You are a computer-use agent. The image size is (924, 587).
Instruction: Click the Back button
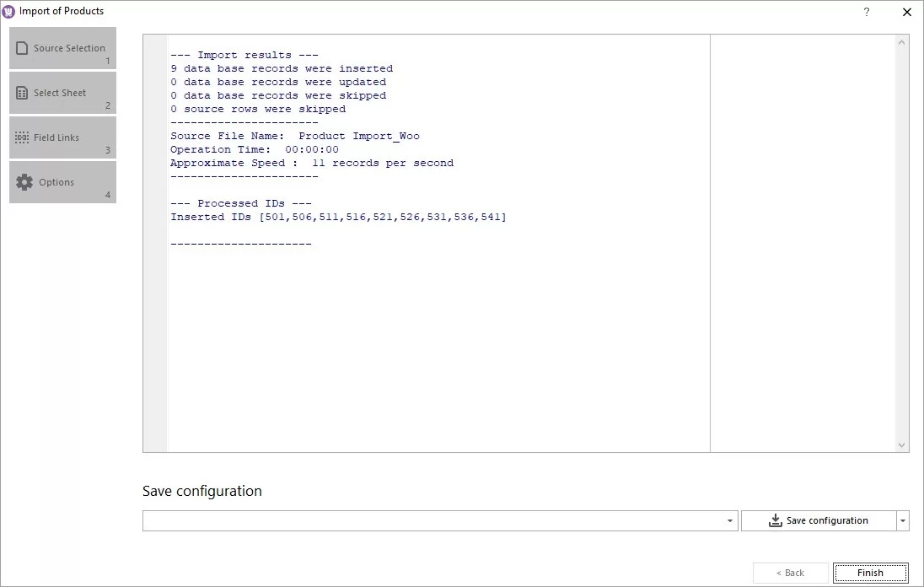pos(790,572)
